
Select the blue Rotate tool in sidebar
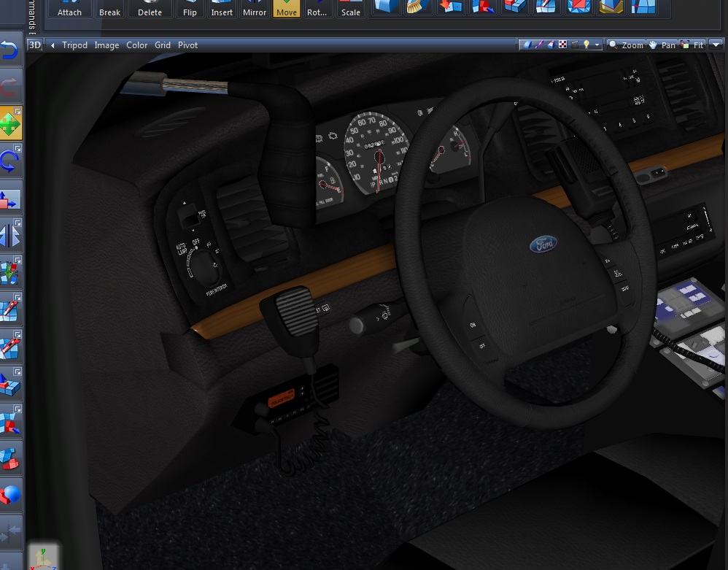pos(10,161)
